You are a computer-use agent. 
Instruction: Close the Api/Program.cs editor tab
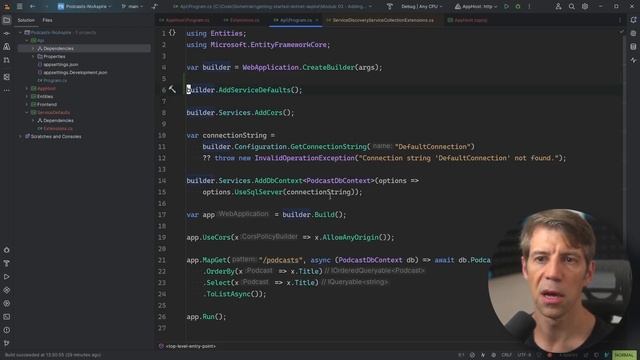[317, 20]
